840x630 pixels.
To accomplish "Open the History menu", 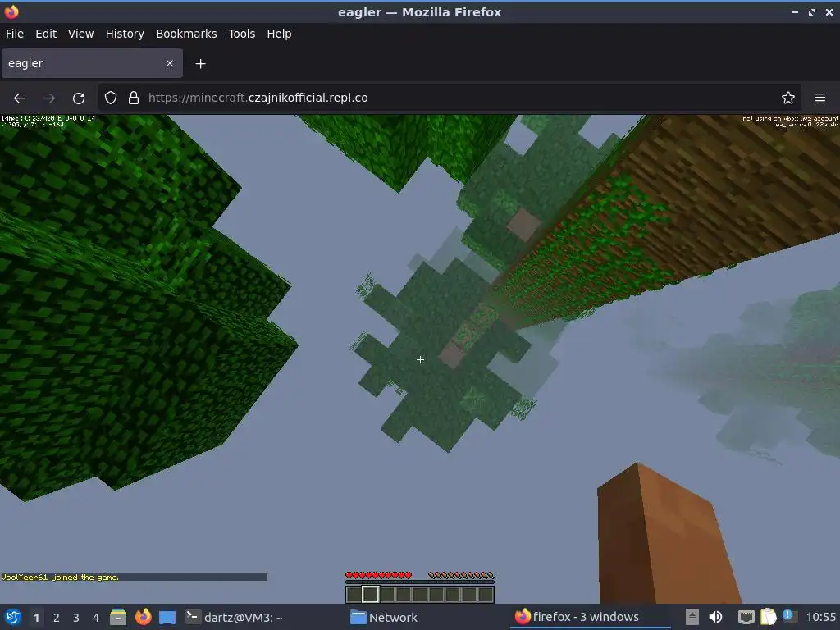I will click(125, 34).
